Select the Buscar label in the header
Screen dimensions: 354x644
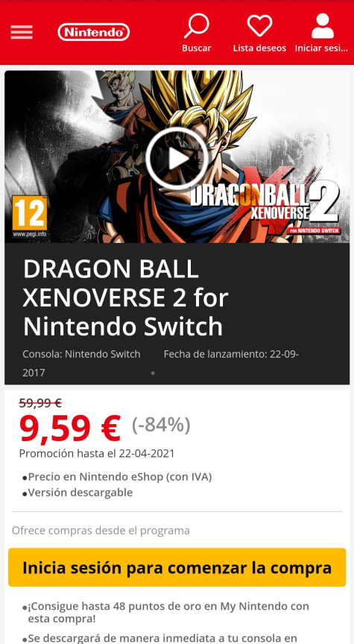click(x=197, y=48)
